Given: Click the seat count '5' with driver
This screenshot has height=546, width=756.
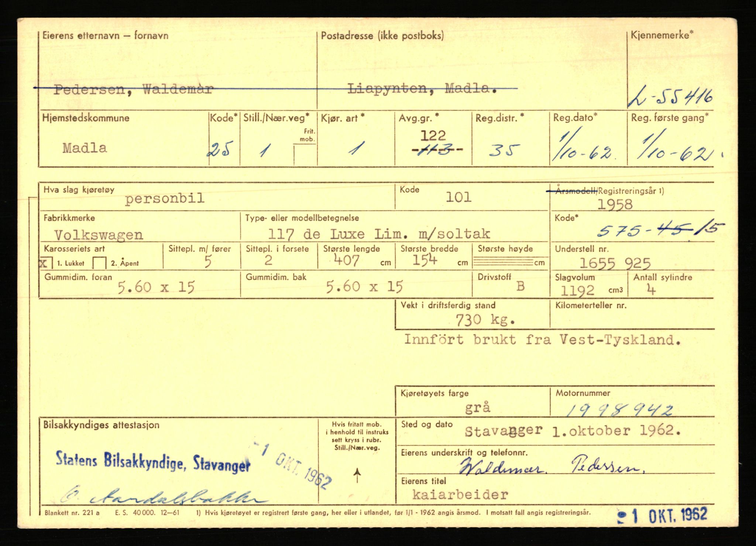Looking at the screenshot, I should point(208,262).
